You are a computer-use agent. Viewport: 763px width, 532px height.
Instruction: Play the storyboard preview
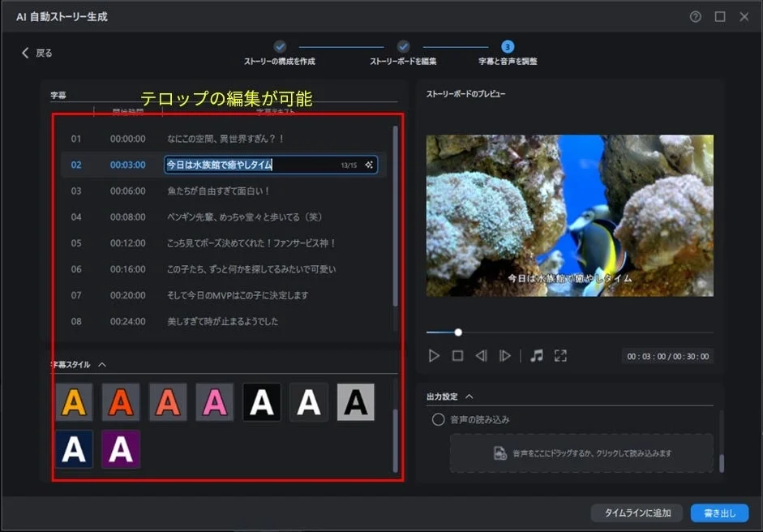tap(434, 354)
